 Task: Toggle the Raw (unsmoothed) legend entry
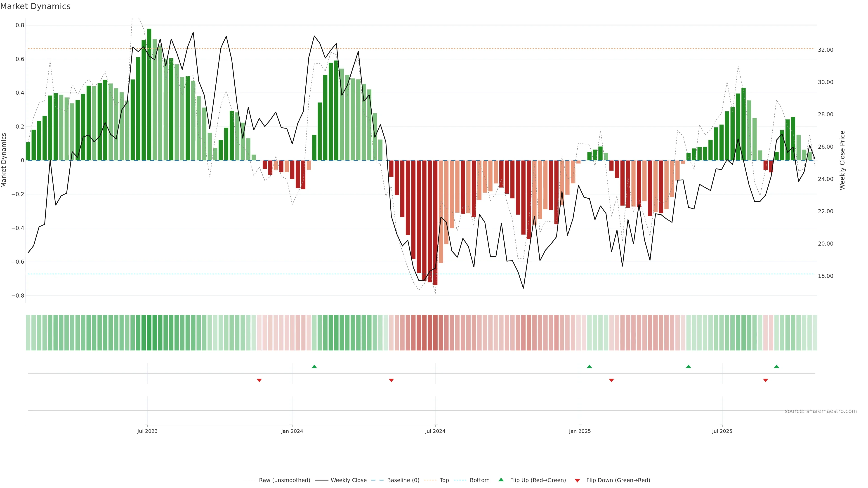(x=284, y=480)
